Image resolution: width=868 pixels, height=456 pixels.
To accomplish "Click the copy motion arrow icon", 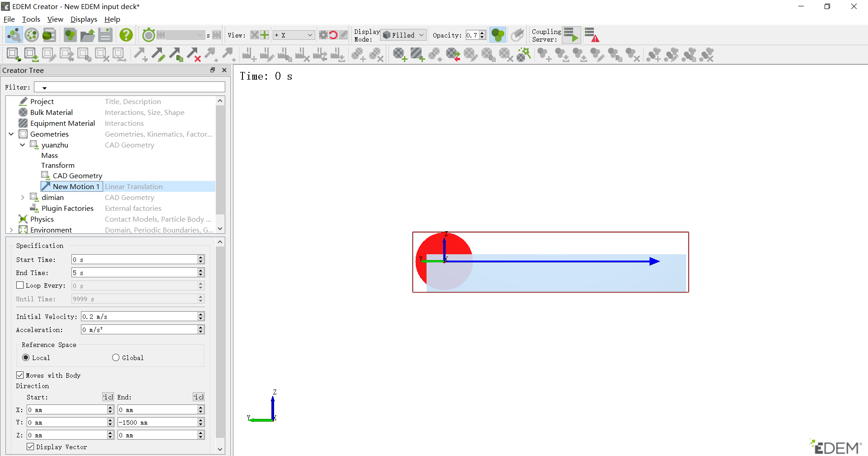I will (x=175, y=55).
